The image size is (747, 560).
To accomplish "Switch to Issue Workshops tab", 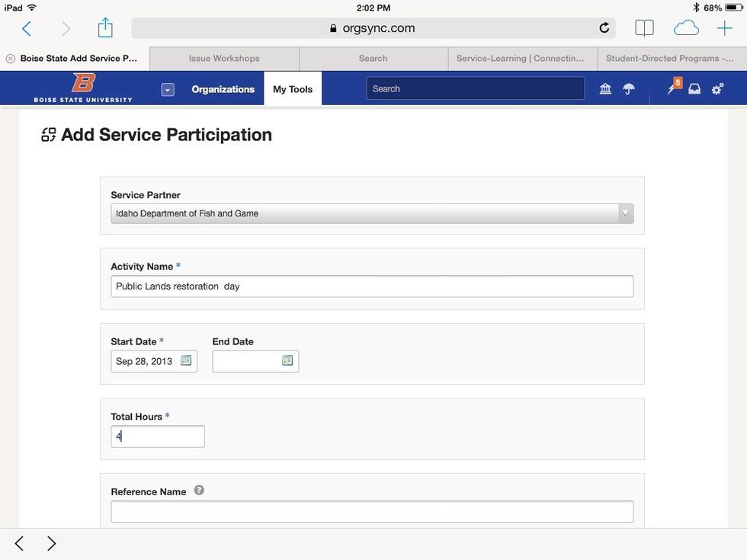I will coord(224,59).
